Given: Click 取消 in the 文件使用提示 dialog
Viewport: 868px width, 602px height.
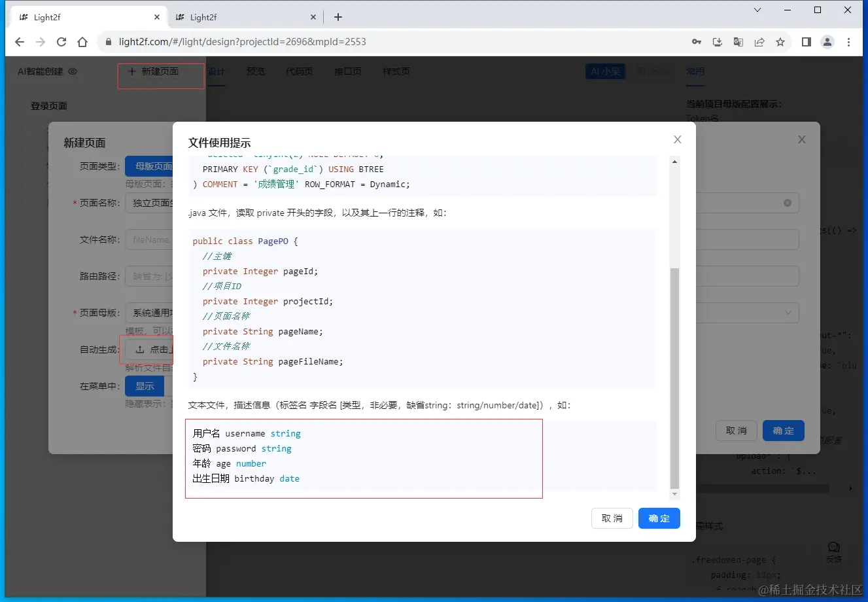Looking at the screenshot, I should tap(612, 518).
